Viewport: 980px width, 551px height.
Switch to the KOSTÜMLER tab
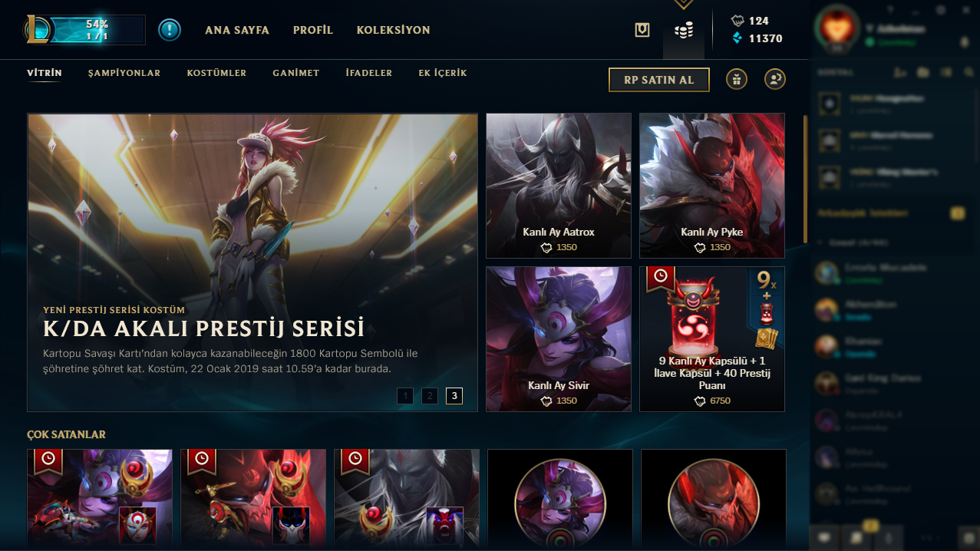216,73
